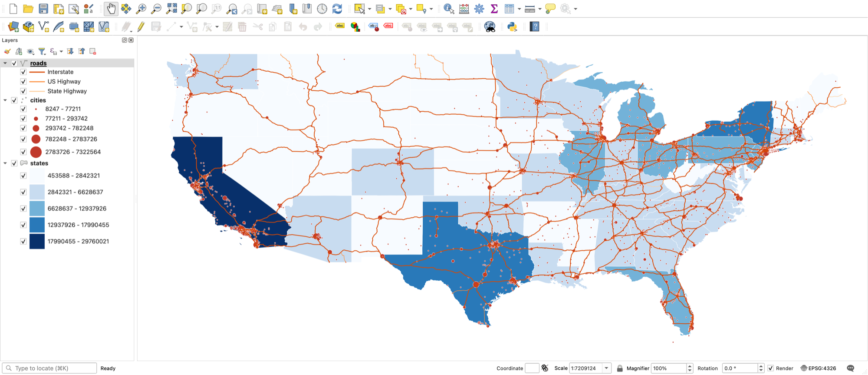Collapse the cities layer tree
Viewport: 868px width, 375px height.
(5, 100)
